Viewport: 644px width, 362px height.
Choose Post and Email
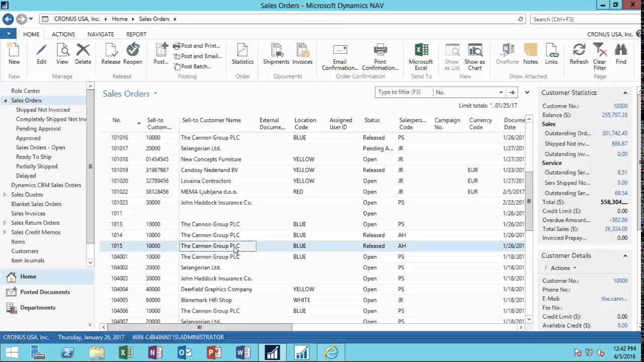197,56
